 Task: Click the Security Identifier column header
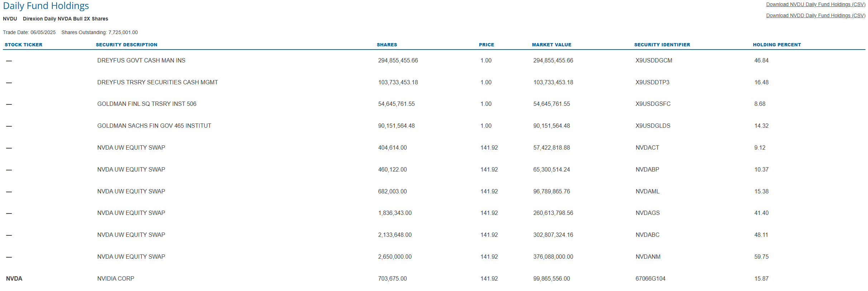click(662, 45)
